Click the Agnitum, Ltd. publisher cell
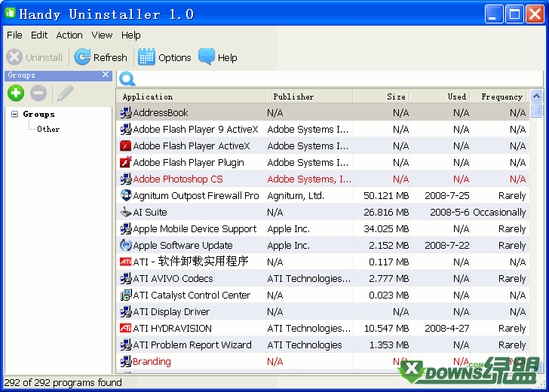Screen dimensions: 549x392 click(296, 195)
